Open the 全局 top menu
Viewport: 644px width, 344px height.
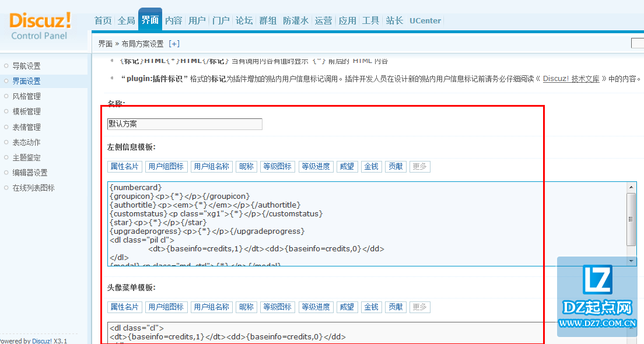(x=126, y=20)
